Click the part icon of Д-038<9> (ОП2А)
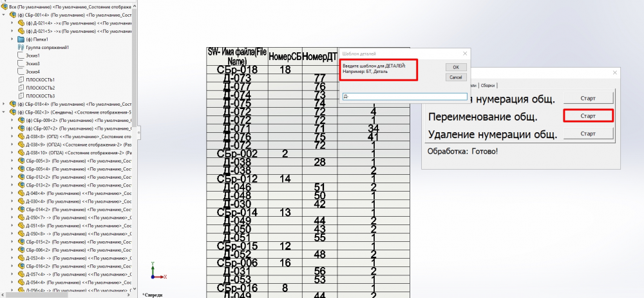 [21, 144]
